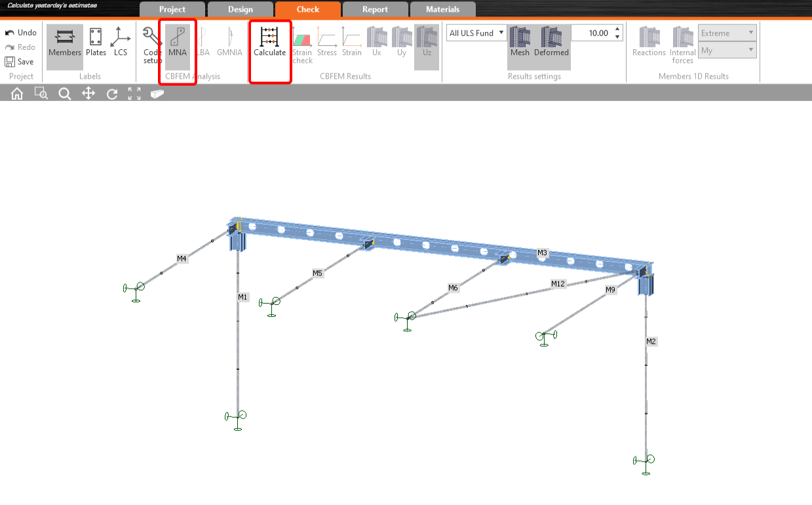This screenshot has width=812, height=505.
Task: Open the Project tab
Action: (172, 9)
